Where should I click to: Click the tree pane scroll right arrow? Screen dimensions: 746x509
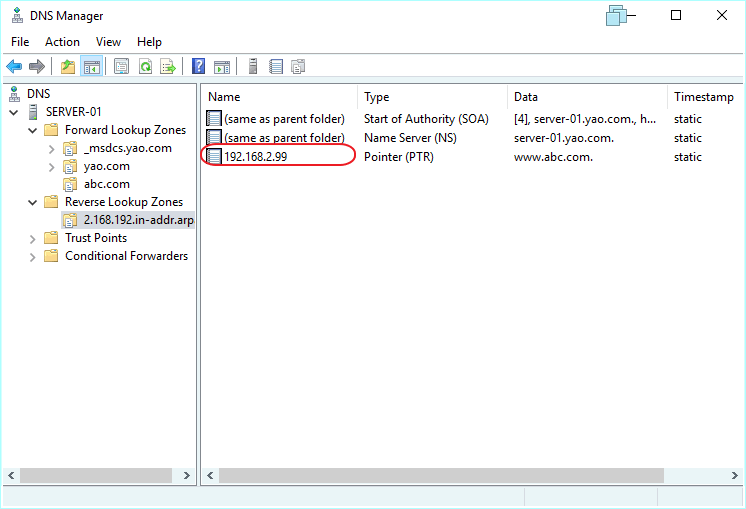coord(187,475)
